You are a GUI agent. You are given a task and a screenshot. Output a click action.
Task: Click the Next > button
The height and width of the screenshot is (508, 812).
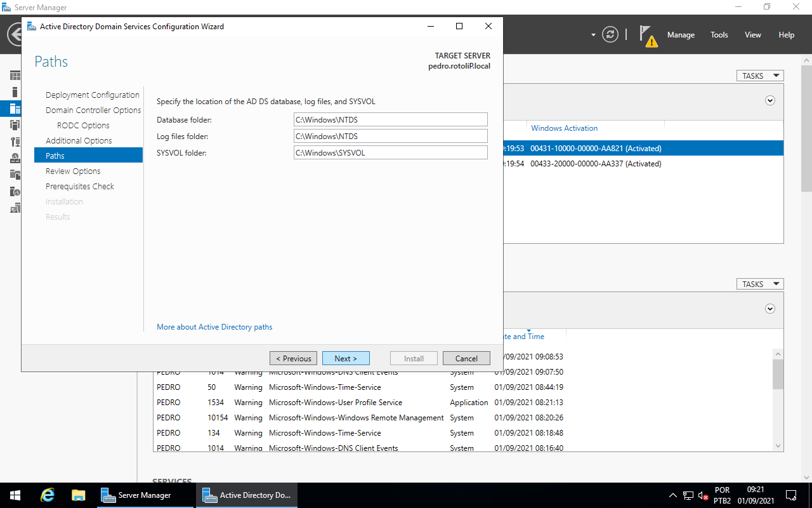[x=346, y=358]
